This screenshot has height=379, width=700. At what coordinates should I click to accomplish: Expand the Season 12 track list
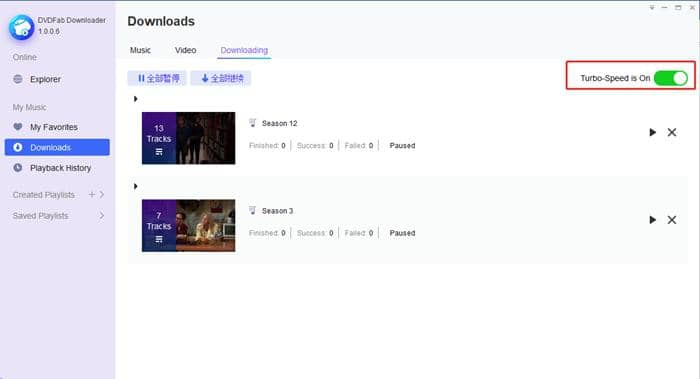[136, 99]
